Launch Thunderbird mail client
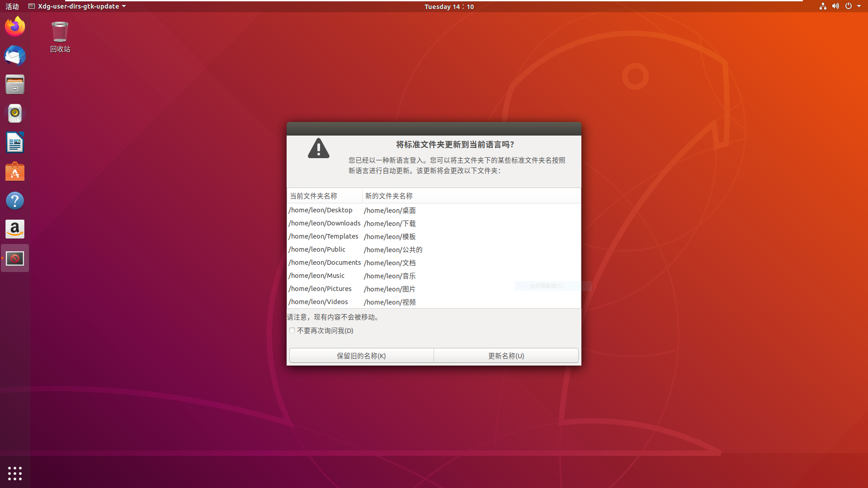The image size is (868, 488). pyautogui.click(x=15, y=56)
